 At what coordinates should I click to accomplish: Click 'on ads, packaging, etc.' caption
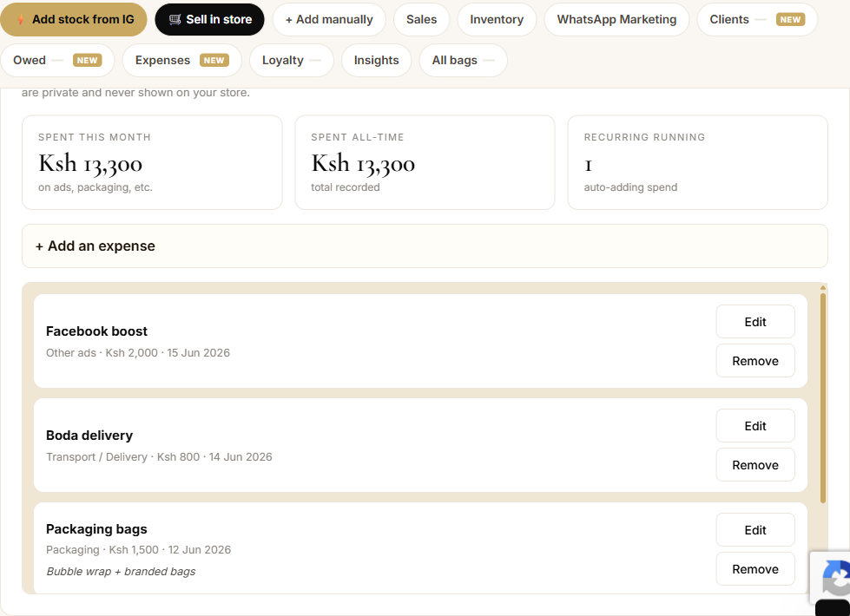(96, 187)
